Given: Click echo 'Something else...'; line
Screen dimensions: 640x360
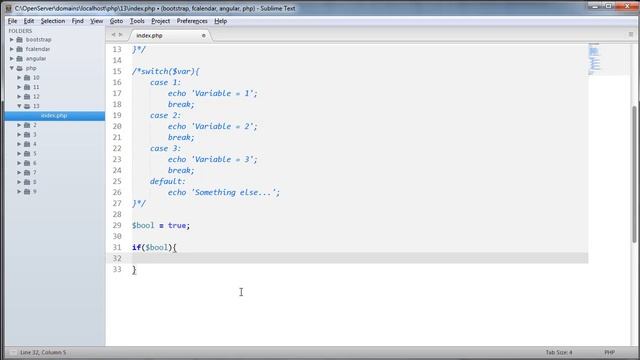Looking at the screenshot, I should point(224,192).
